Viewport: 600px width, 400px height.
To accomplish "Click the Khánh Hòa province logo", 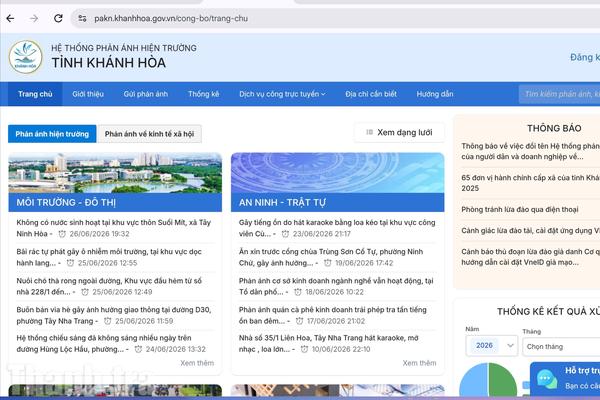I will (26, 57).
